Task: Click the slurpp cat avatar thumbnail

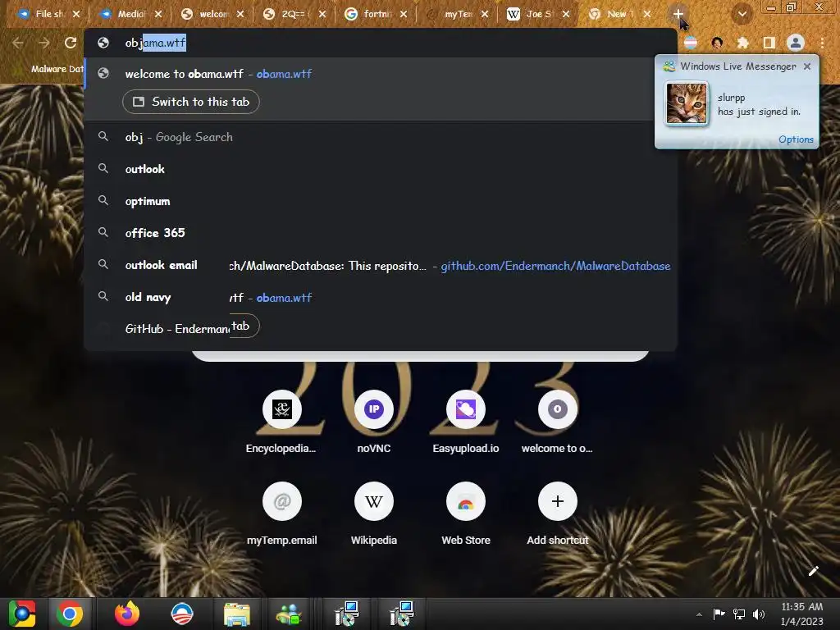Action: 687,104
